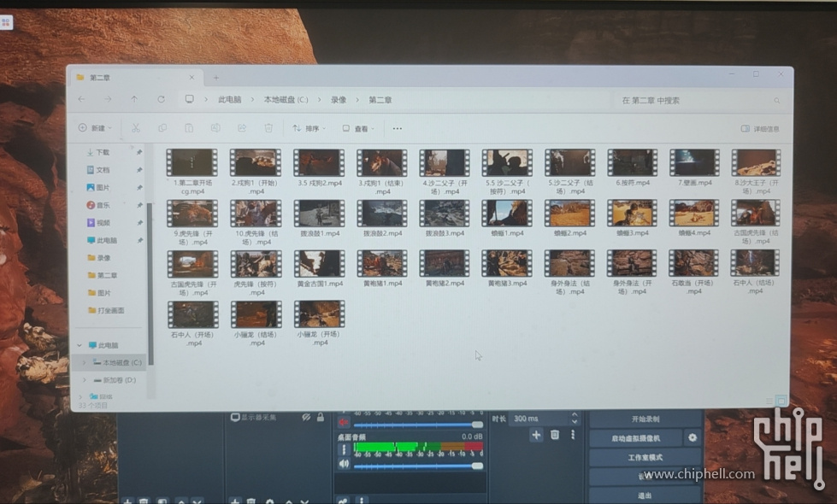Viewport: 837px width, 504px height.
Task: Select video 1.第二章开场cg.mp4
Action: (x=192, y=172)
